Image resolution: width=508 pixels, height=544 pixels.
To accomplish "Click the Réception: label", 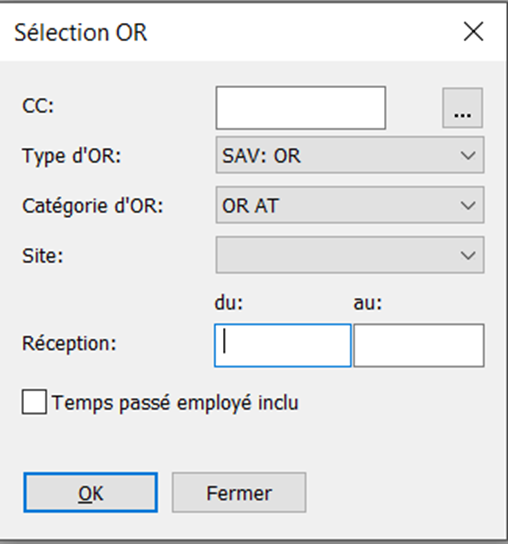I will coord(69,344).
